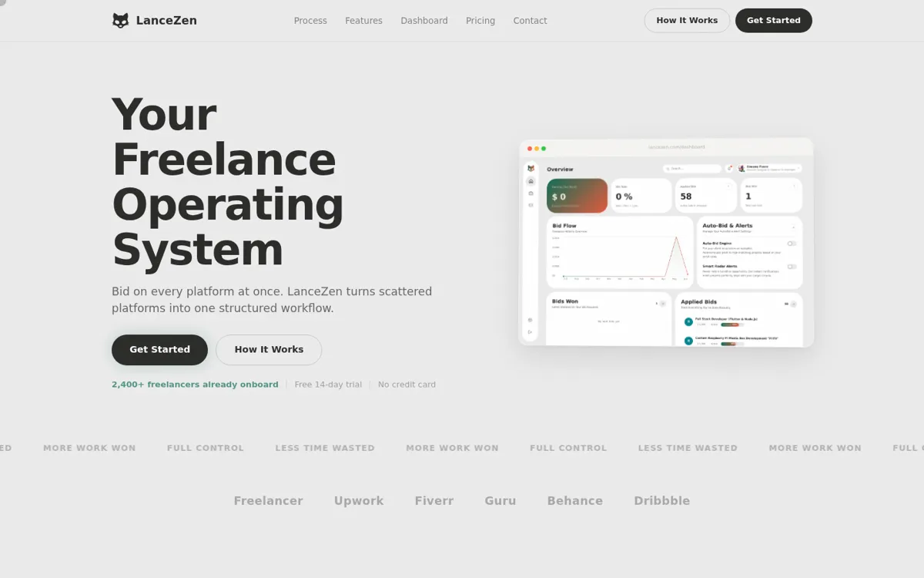
Task: Click the Overview title in dashboard preview
Action: click(560, 170)
